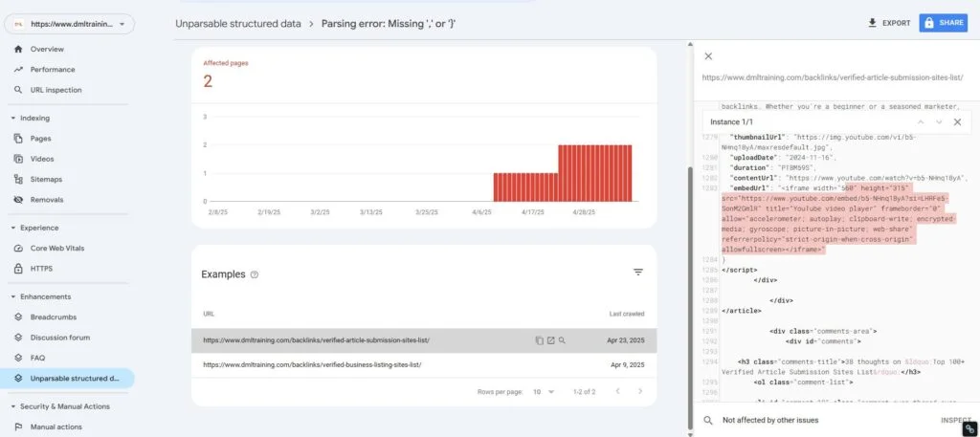Open Rows per page dropdown
Image resolution: width=980 pixels, height=437 pixels.
[544, 391]
